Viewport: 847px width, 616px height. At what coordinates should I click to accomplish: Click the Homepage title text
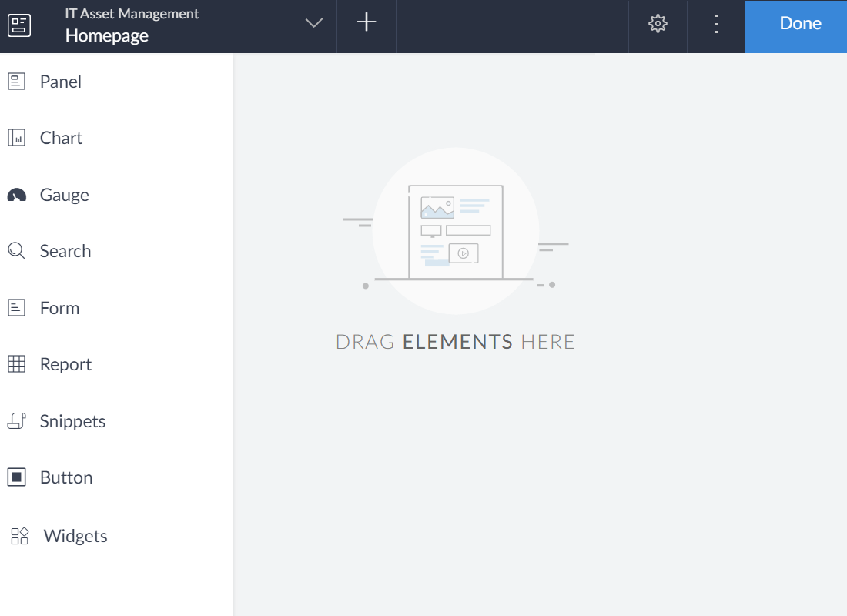click(107, 35)
